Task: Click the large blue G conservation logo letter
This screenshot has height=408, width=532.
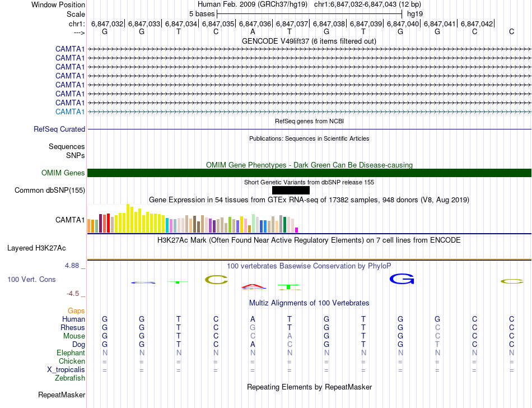Action: point(402,279)
